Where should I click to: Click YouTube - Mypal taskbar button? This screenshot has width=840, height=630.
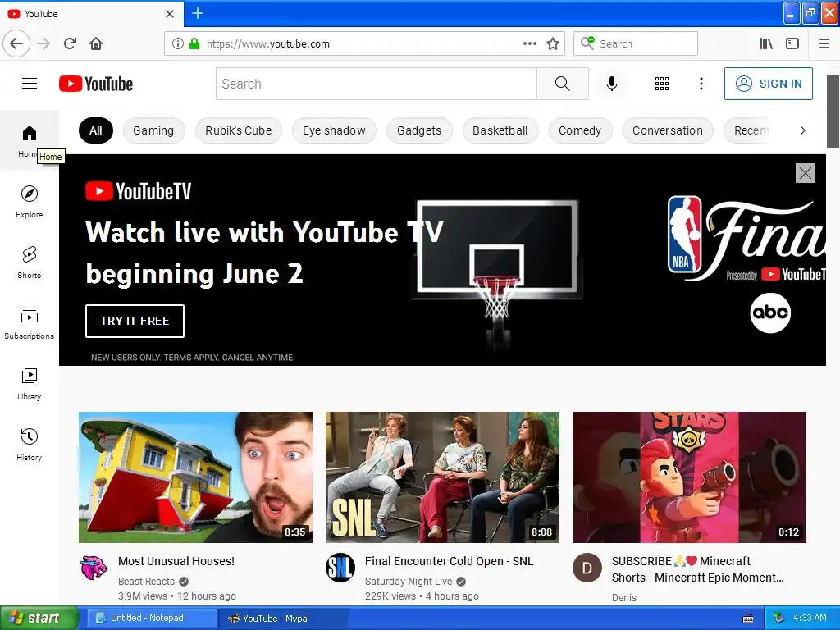[x=284, y=619]
